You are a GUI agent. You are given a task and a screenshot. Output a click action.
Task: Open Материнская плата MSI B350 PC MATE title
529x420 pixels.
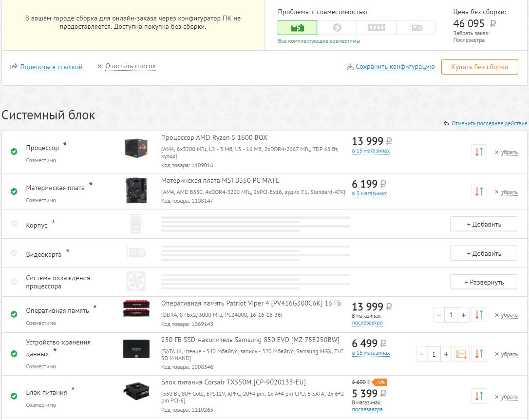(x=220, y=180)
